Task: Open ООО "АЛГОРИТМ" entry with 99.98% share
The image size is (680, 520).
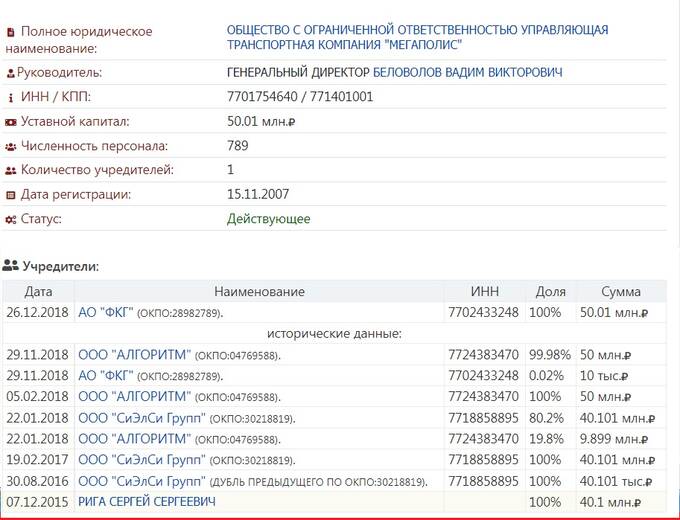Action: [x=134, y=354]
